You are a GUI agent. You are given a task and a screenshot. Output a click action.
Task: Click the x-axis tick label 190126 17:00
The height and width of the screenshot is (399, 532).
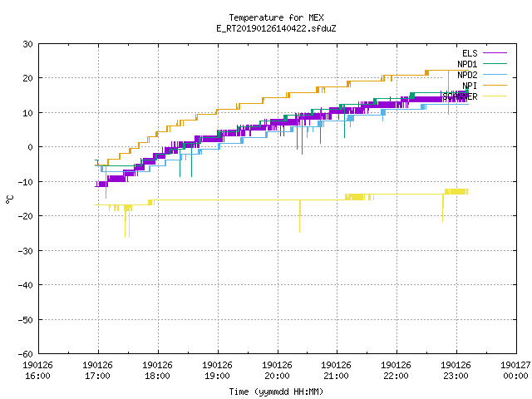98,371
